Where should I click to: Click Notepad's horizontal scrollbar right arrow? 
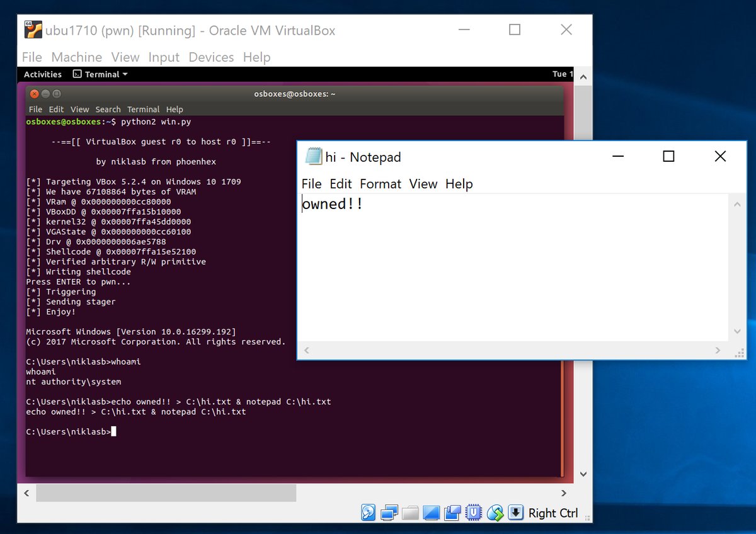click(718, 350)
